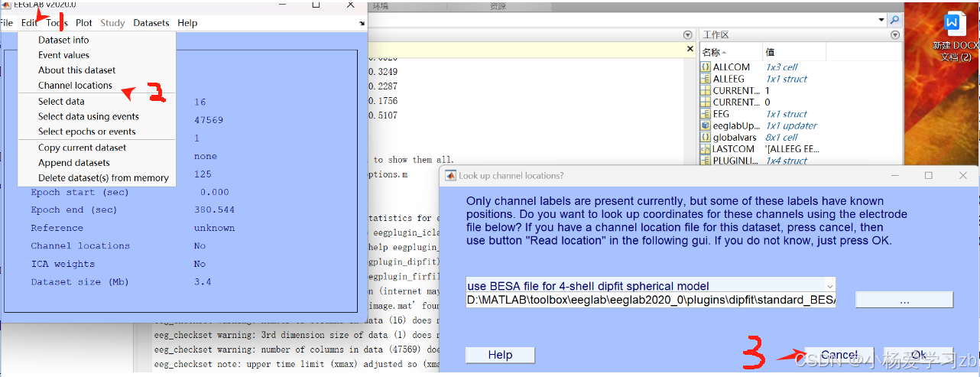Click the MATLAB icon in lookup dialog title

coord(451,176)
